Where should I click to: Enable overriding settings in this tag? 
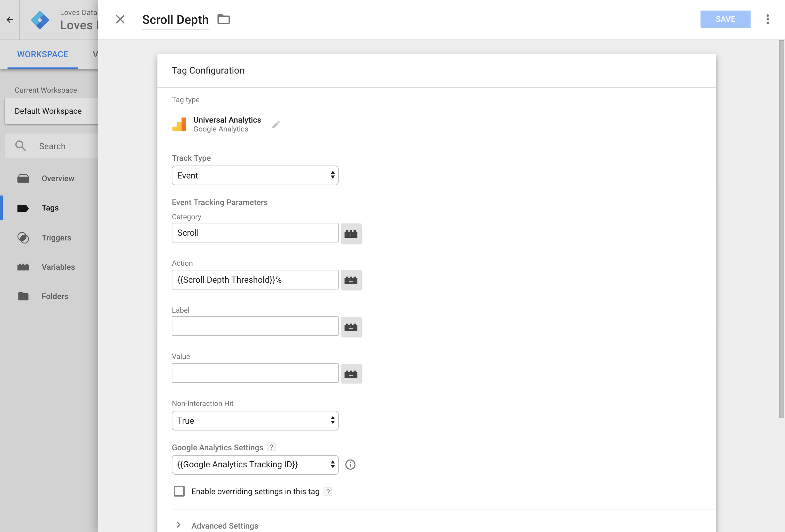point(179,491)
